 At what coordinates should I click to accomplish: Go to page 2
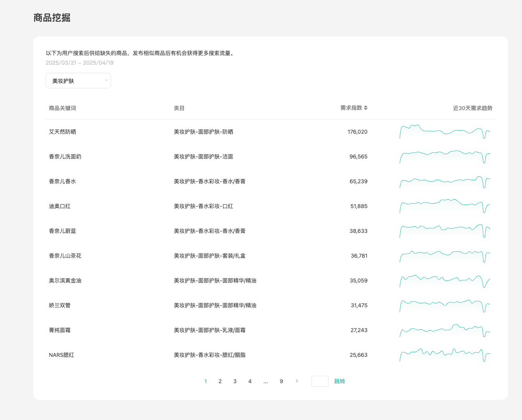pyautogui.click(x=220, y=381)
